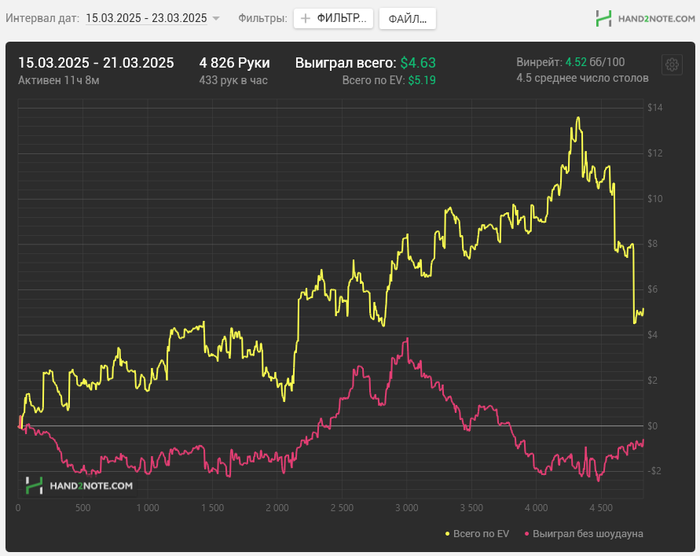Click the Интервал дат label
This screenshot has width=700, height=556.
(42, 18)
